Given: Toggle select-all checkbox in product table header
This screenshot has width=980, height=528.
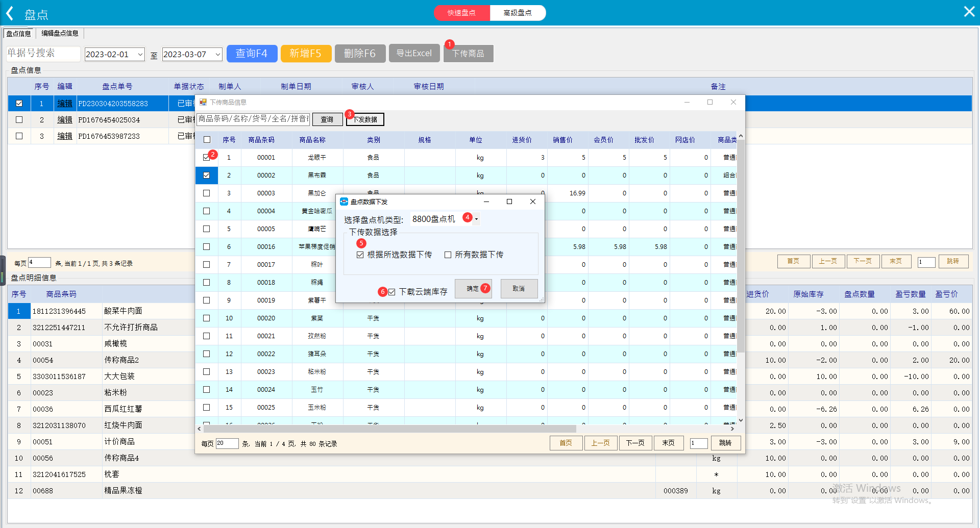Looking at the screenshot, I should click(x=207, y=139).
